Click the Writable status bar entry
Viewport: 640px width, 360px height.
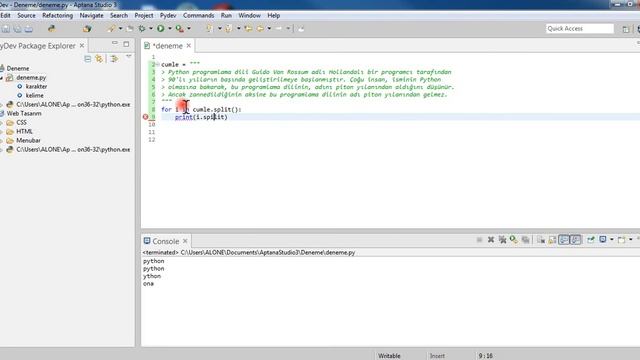[389, 356]
